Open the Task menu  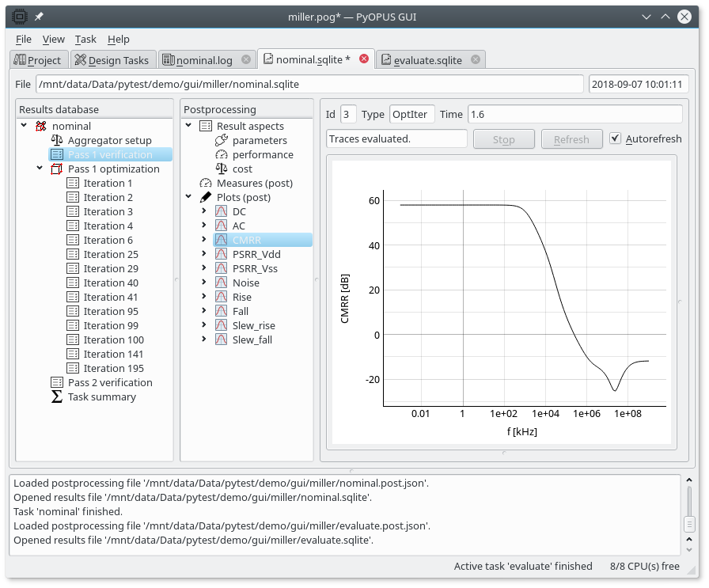click(85, 39)
